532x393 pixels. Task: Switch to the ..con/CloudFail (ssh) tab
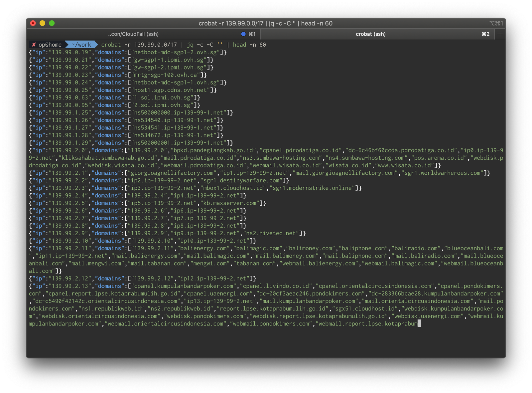coord(133,34)
